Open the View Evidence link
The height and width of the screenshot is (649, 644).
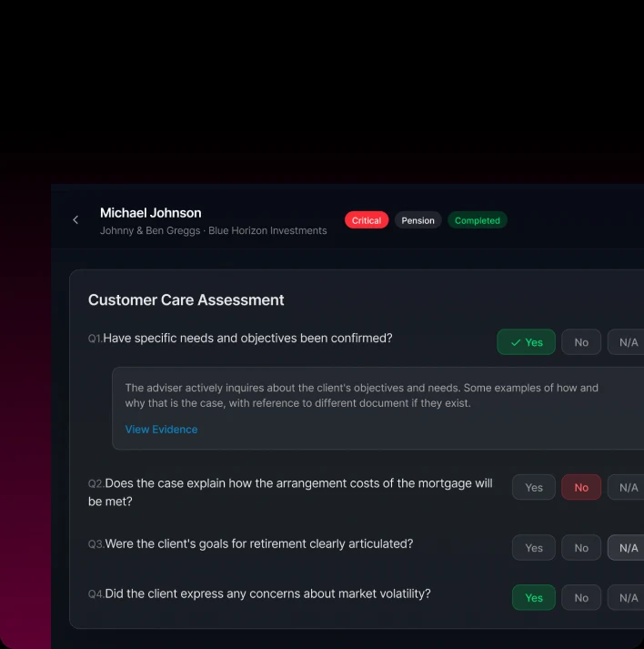(x=161, y=430)
